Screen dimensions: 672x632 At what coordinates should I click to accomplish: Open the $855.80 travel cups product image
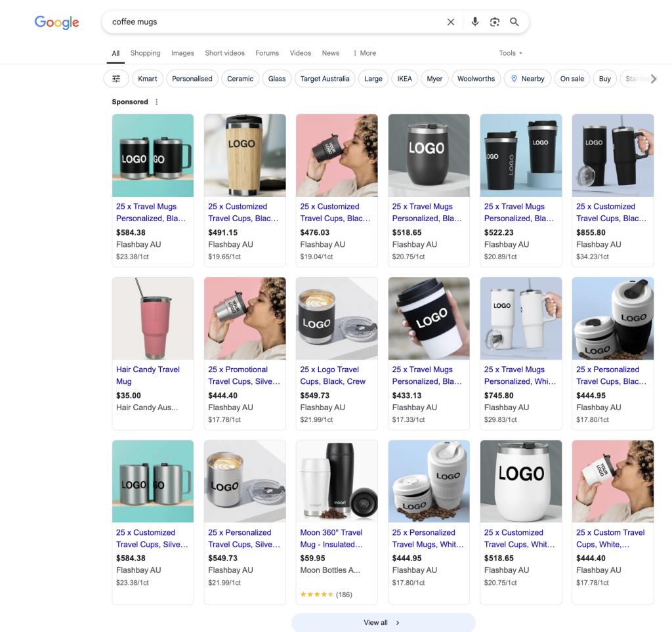(x=613, y=156)
